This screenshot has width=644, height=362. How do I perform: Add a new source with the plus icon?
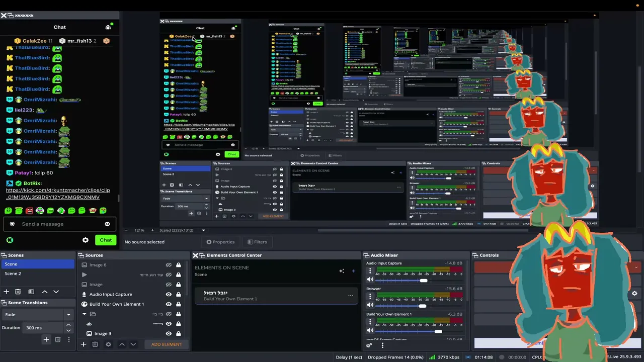pos(84,344)
